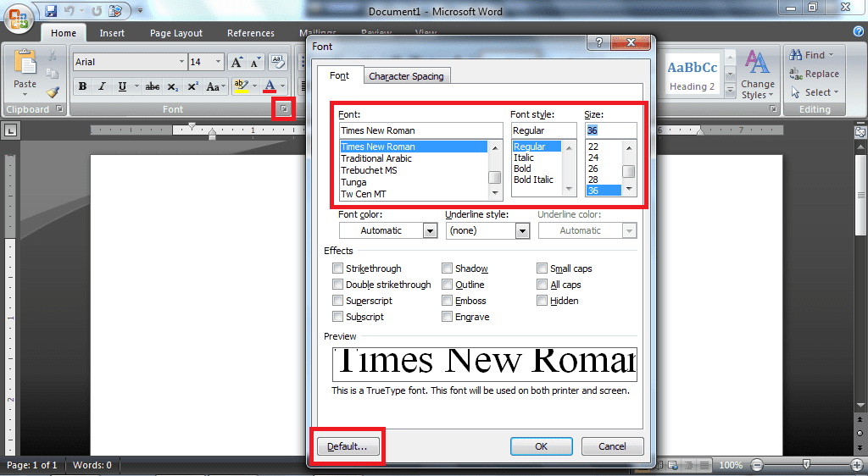
Task: Enable Hidden text checkbox
Action: pos(542,300)
